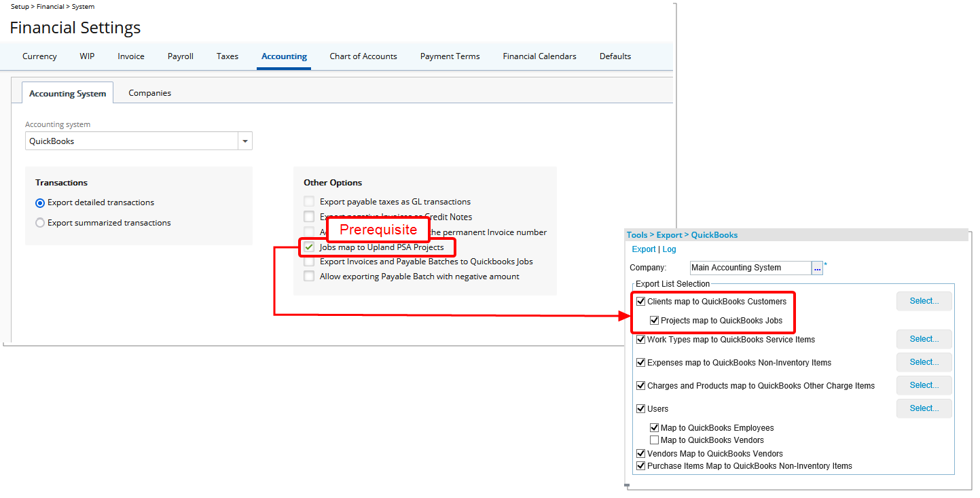Click Select button beside Users

pyautogui.click(x=924, y=408)
